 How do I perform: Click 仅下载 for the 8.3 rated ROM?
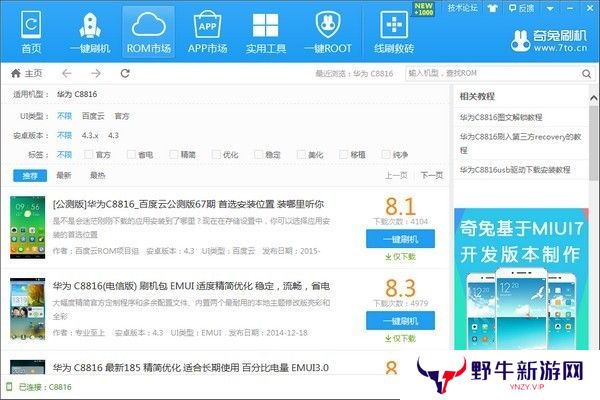tap(400, 338)
